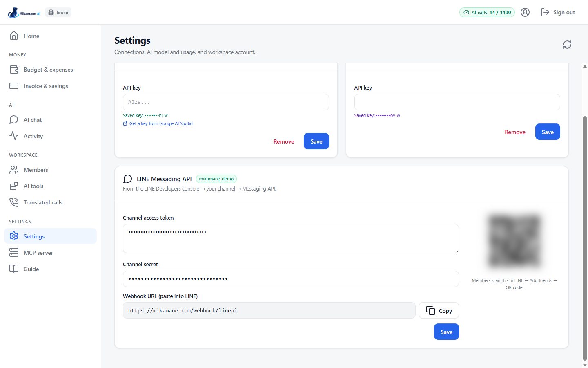Save the key in the AIza... card
Viewport: 588px width, 368px height.
316,141
